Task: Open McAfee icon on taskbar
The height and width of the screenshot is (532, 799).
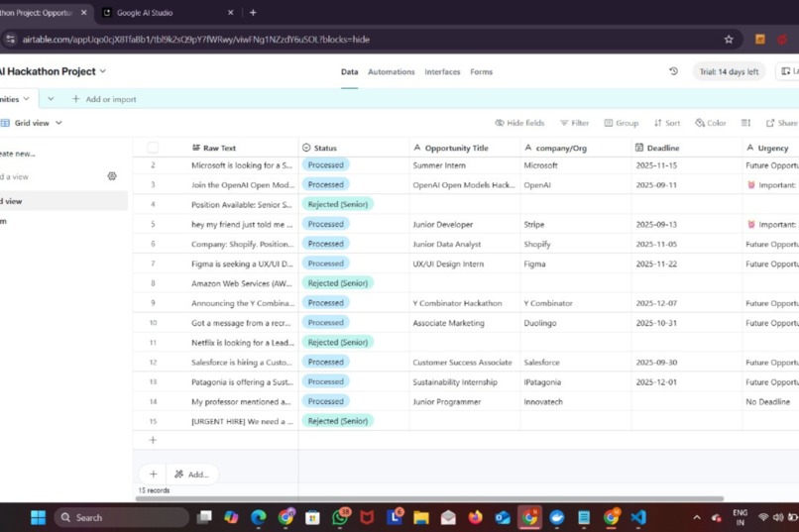Action: click(367, 518)
